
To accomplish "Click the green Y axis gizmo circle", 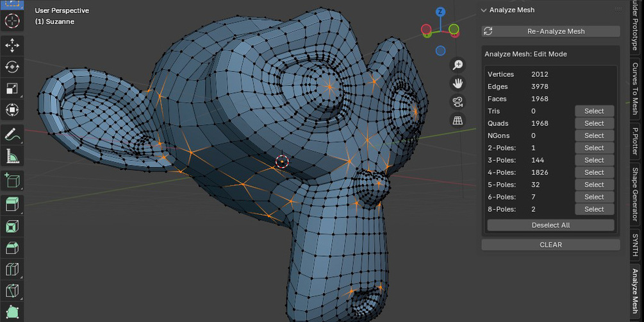I will coord(454,30).
